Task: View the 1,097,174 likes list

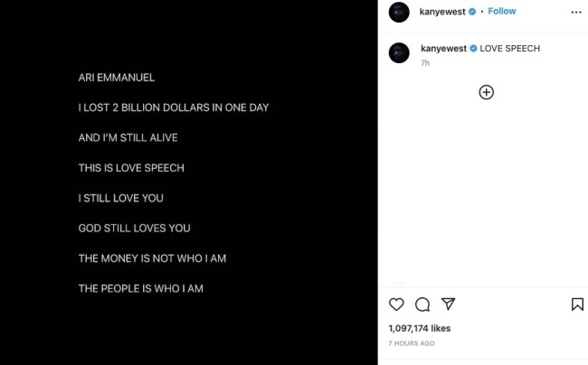Action: (419, 328)
